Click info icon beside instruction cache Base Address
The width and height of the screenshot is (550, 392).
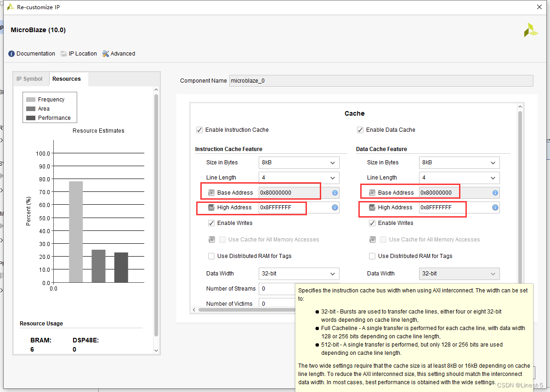(335, 193)
